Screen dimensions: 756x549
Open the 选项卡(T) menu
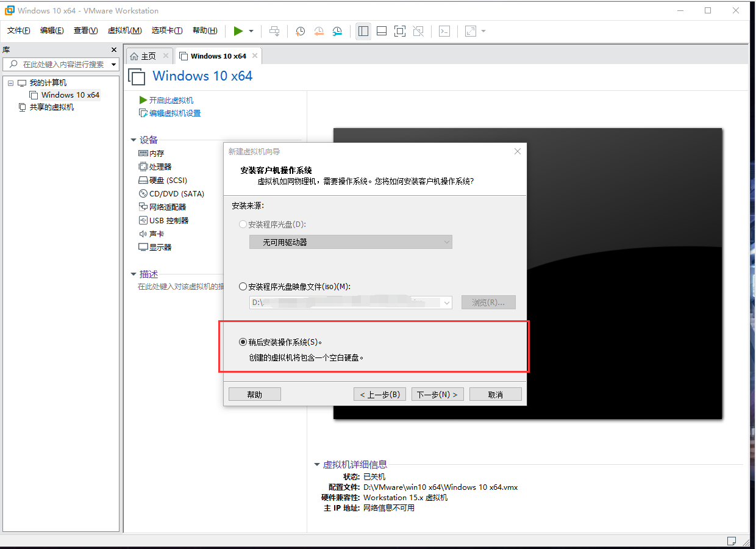(x=167, y=30)
